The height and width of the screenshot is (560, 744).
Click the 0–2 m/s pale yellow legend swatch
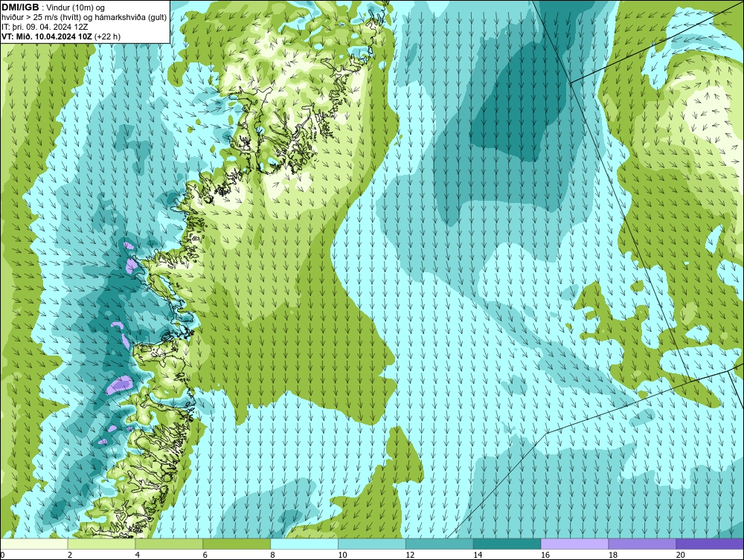pos(34,544)
